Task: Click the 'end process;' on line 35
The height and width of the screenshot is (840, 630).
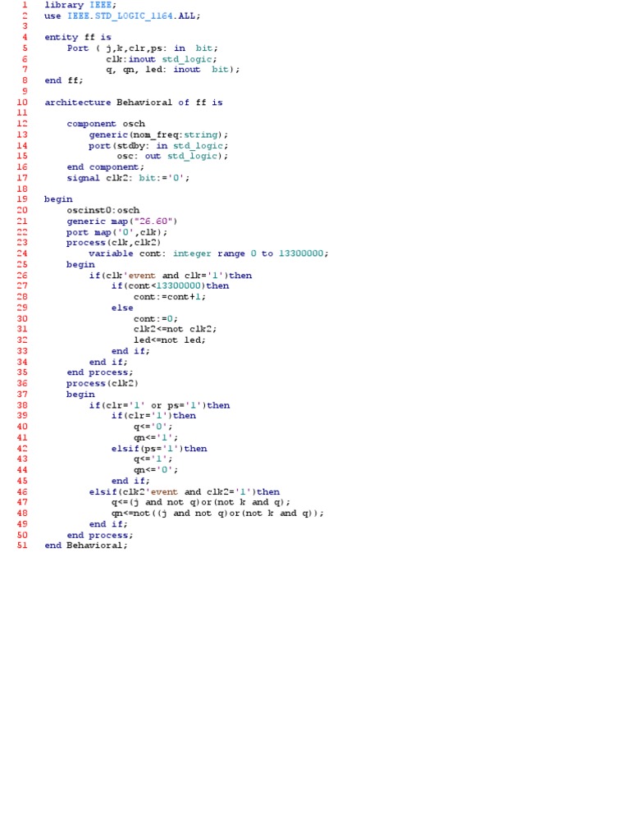Action: [99, 372]
